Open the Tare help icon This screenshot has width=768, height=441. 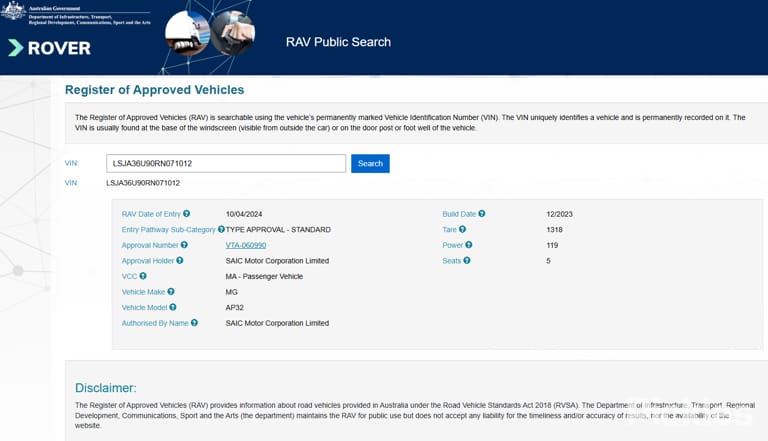462,229
